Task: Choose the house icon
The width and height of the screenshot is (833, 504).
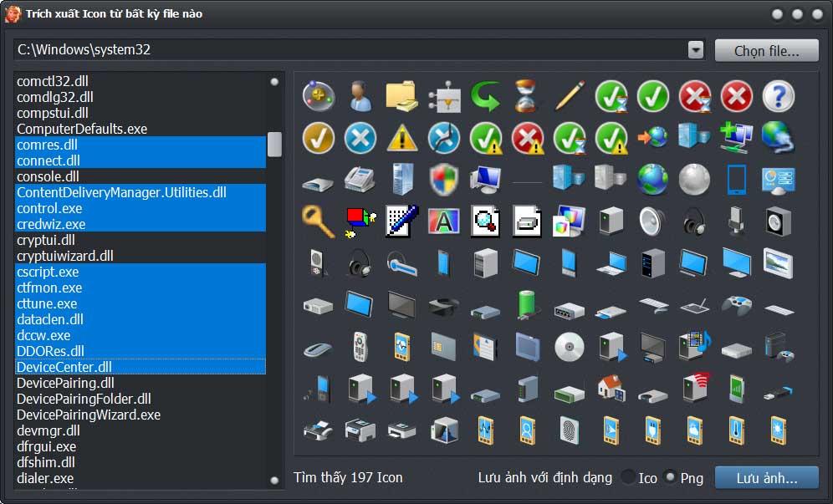Action: click(611, 387)
